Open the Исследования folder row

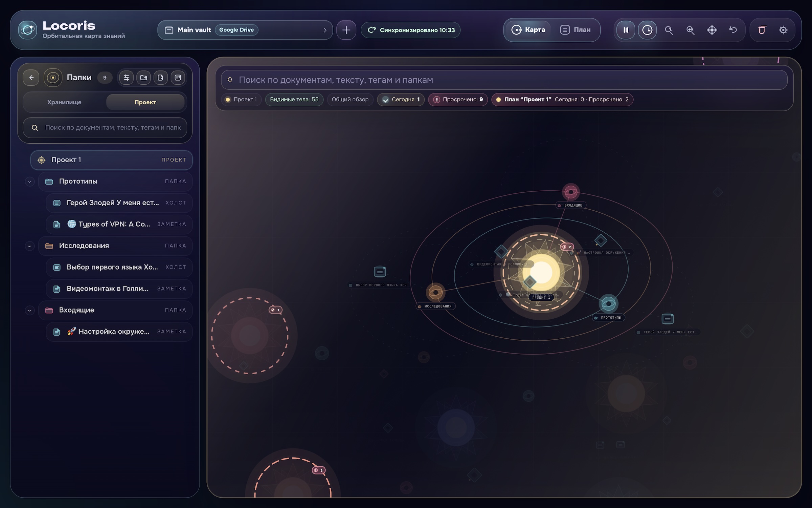coord(115,246)
